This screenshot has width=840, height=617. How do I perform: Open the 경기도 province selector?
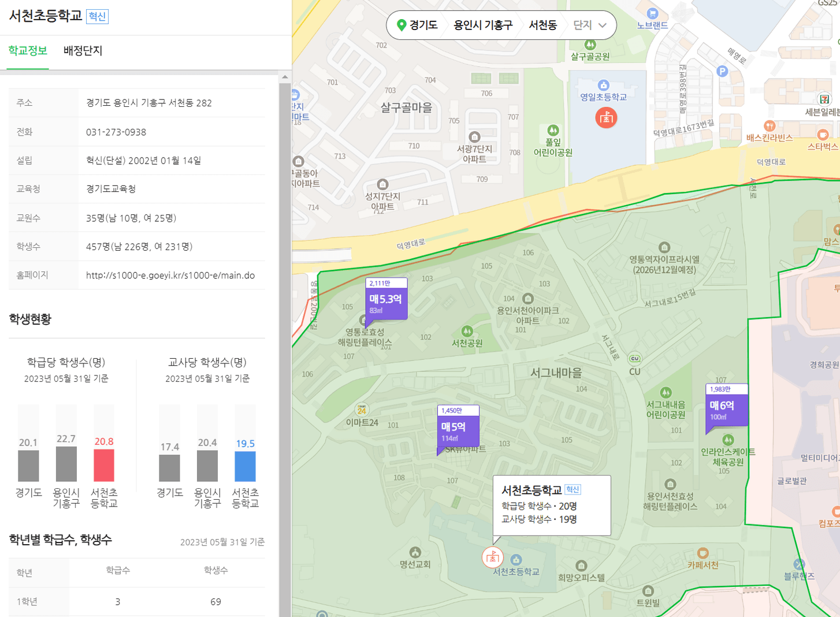[418, 25]
